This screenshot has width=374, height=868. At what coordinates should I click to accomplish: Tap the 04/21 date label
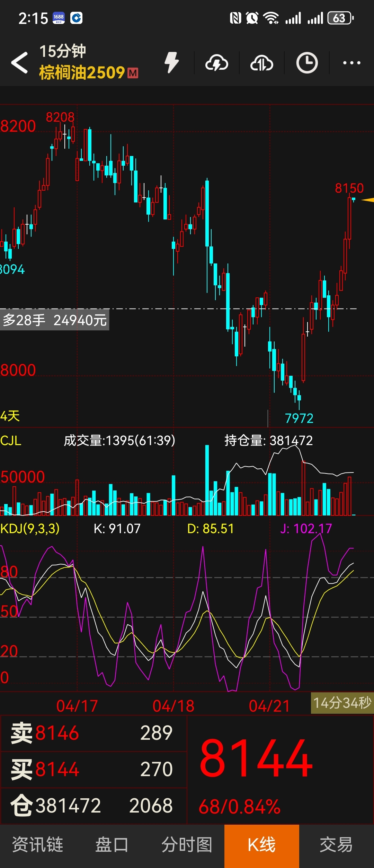click(269, 706)
